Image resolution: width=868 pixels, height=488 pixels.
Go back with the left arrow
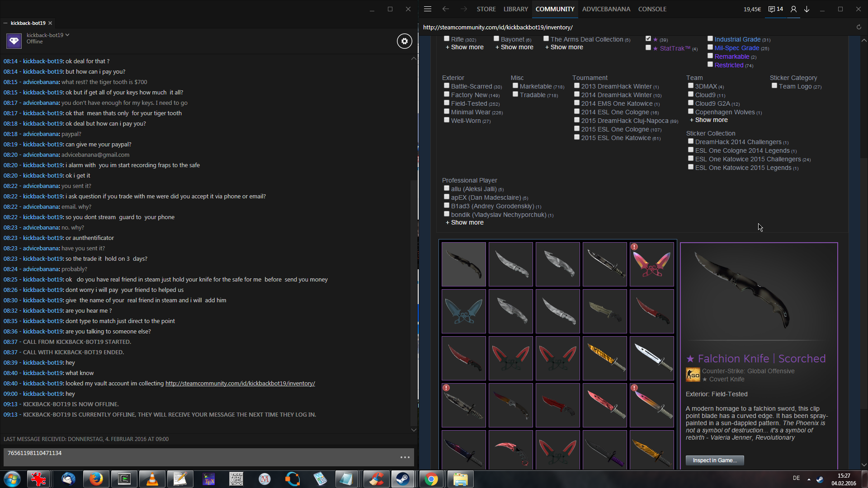tap(446, 9)
